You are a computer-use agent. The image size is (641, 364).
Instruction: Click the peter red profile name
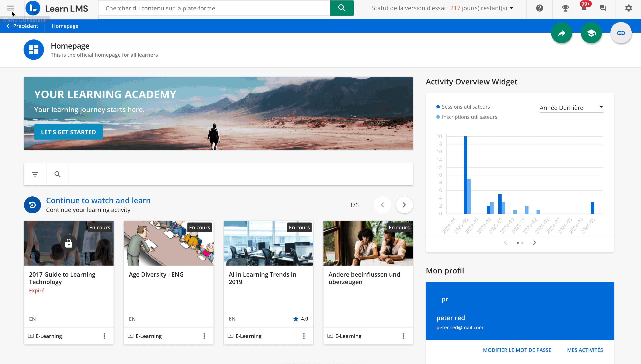click(x=450, y=318)
